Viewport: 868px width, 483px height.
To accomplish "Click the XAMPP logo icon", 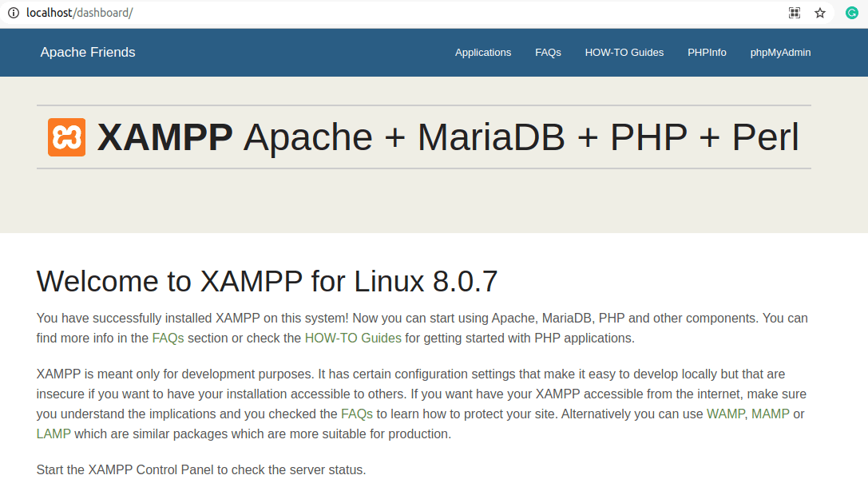I will point(66,137).
